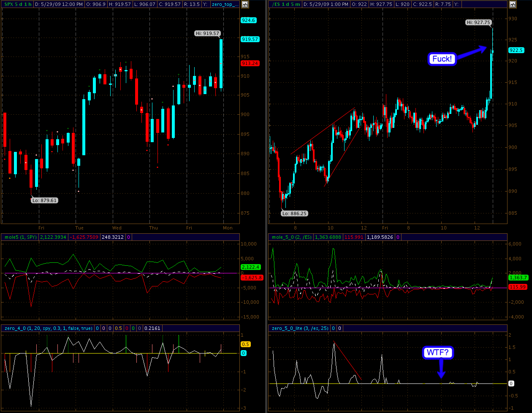
Task: Click the blue down arrow under WTF label
Action: 441,368
